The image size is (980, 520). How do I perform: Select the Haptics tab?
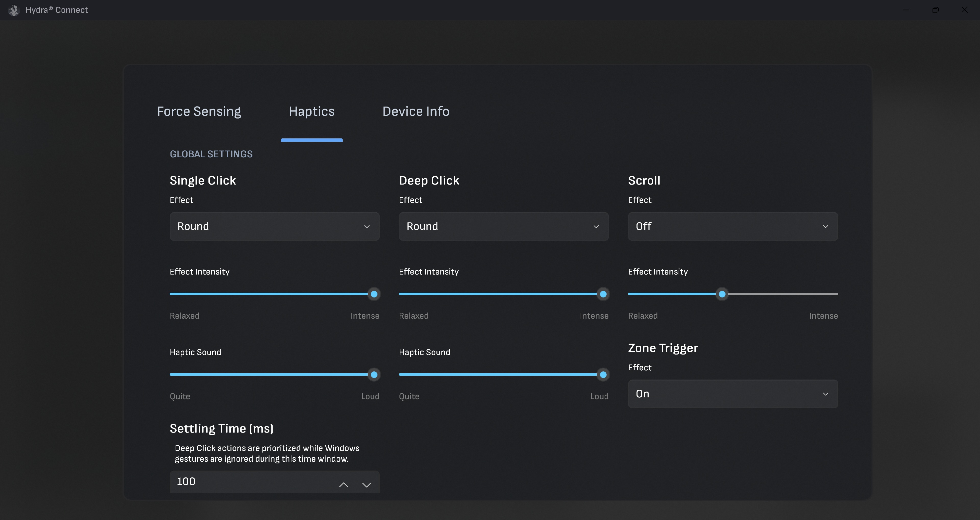pyautogui.click(x=311, y=111)
